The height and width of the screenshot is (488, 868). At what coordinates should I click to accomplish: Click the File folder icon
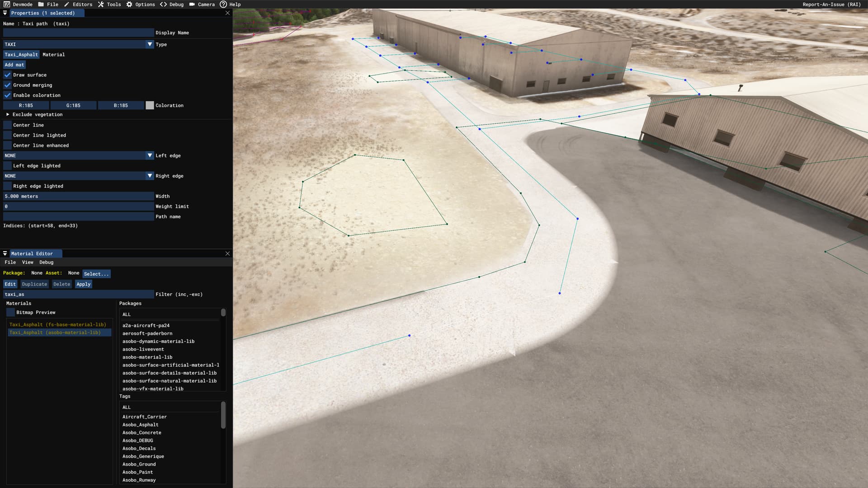pos(41,5)
